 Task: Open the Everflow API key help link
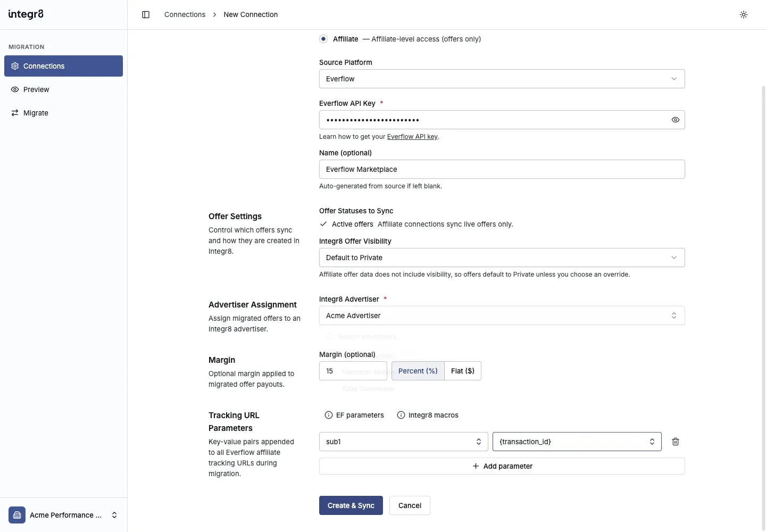pos(412,137)
